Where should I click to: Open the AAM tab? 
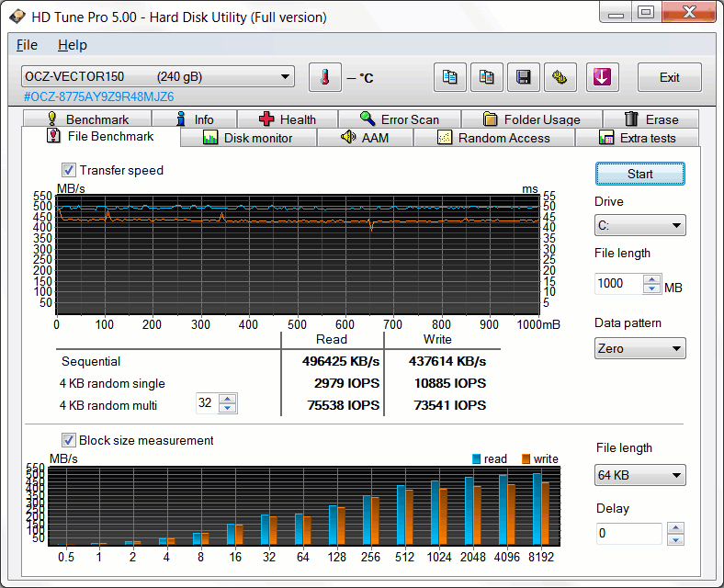point(365,138)
